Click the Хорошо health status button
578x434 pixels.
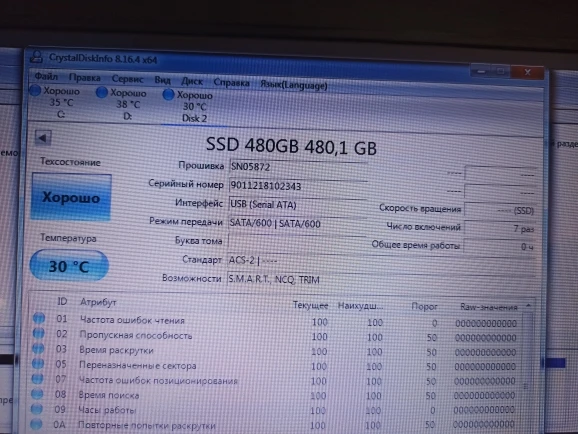(x=71, y=198)
